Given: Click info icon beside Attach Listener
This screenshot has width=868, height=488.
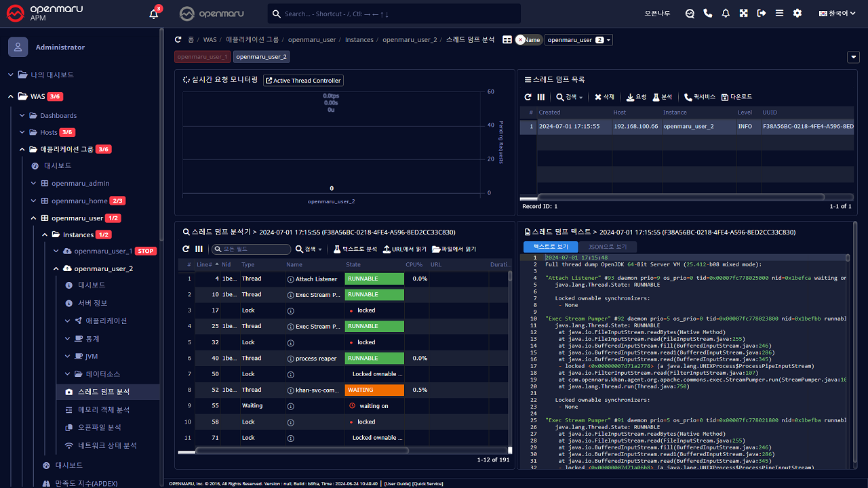Looking at the screenshot, I should [x=290, y=279].
